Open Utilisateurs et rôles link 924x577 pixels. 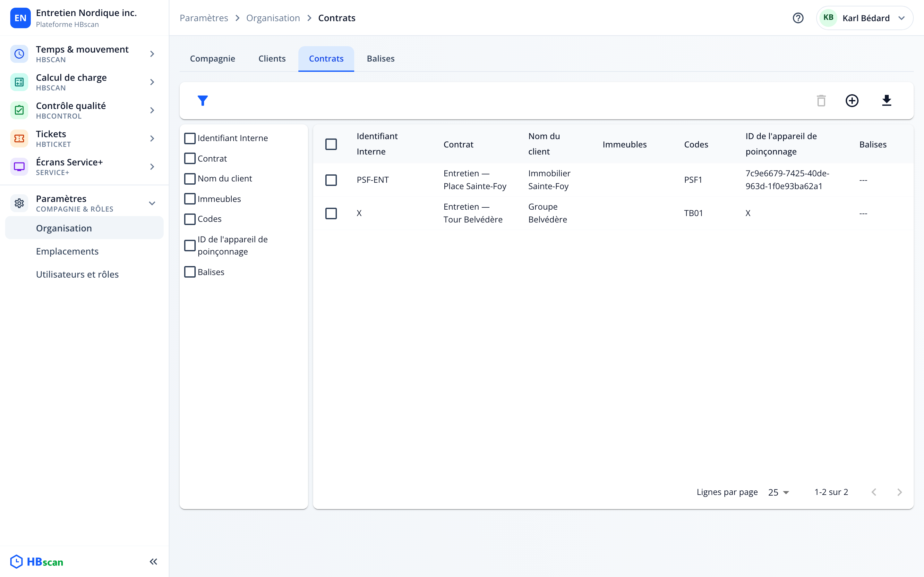78,274
